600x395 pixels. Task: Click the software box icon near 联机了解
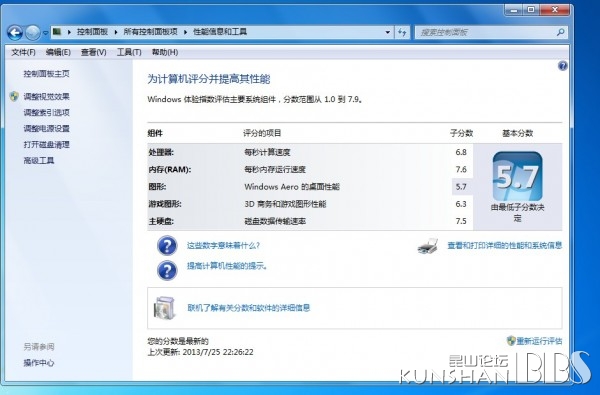[x=165, y=308]
